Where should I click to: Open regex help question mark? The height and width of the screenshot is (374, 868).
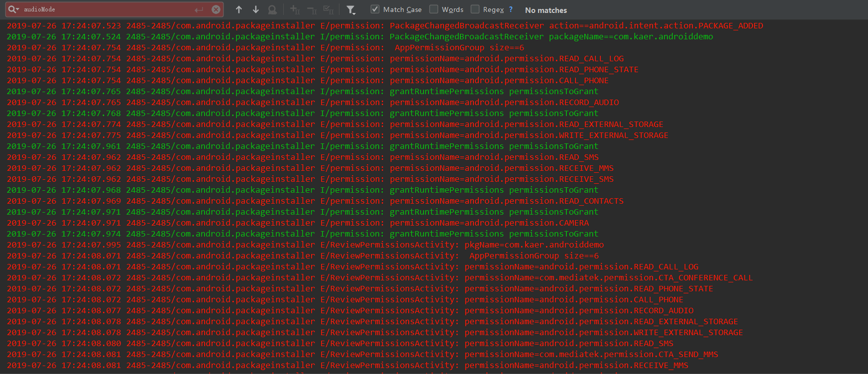tap(511, 9)
